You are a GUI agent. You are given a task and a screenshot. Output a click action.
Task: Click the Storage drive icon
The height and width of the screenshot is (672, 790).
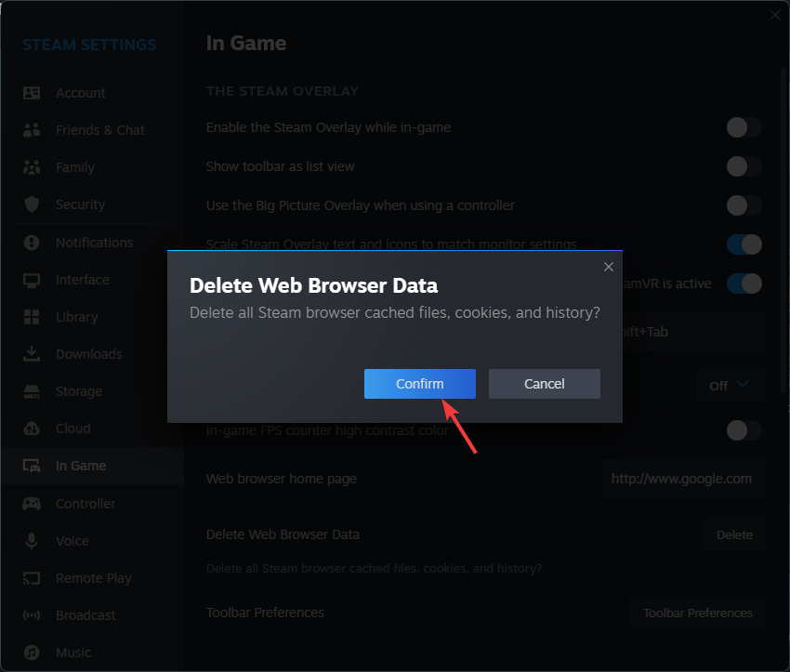pyautogui.click(x=32, y=391)
